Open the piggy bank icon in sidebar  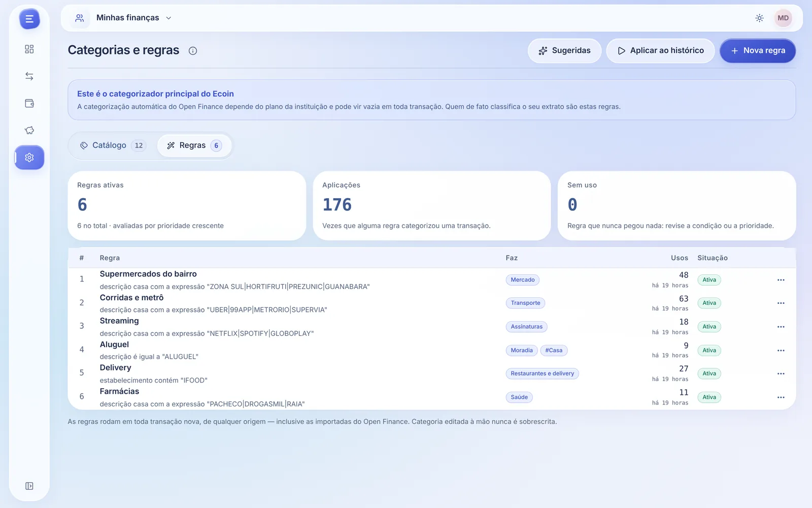pos(29,131)
